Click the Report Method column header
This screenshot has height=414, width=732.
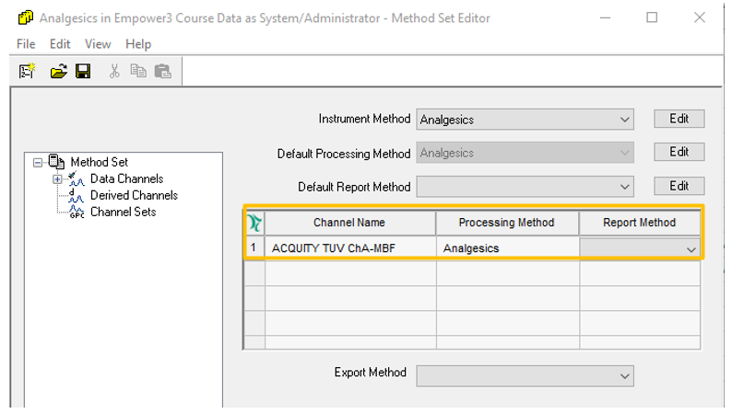pyautogui.click(x=640, y=223)
